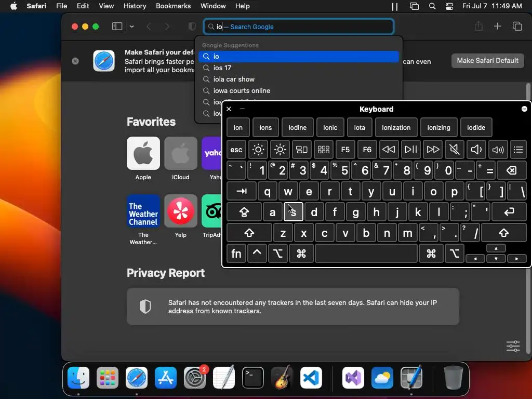
Task: Open start page customization settings icon
Action: click(x=513, y=346)
